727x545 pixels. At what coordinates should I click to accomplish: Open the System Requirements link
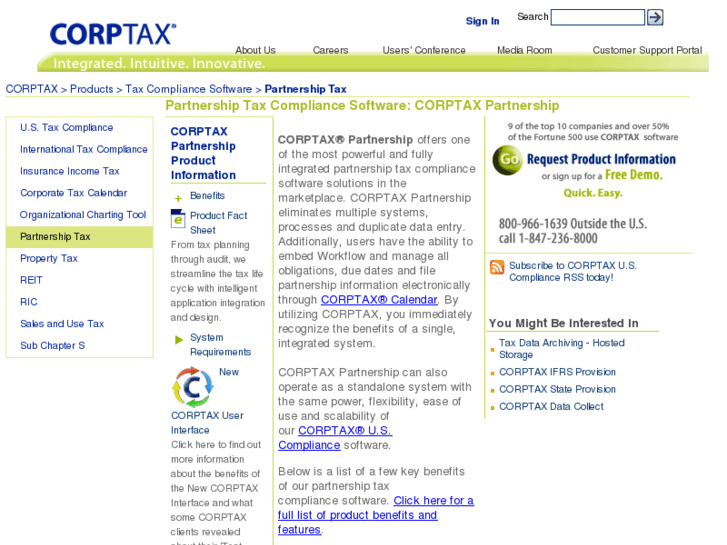point(220,345)
